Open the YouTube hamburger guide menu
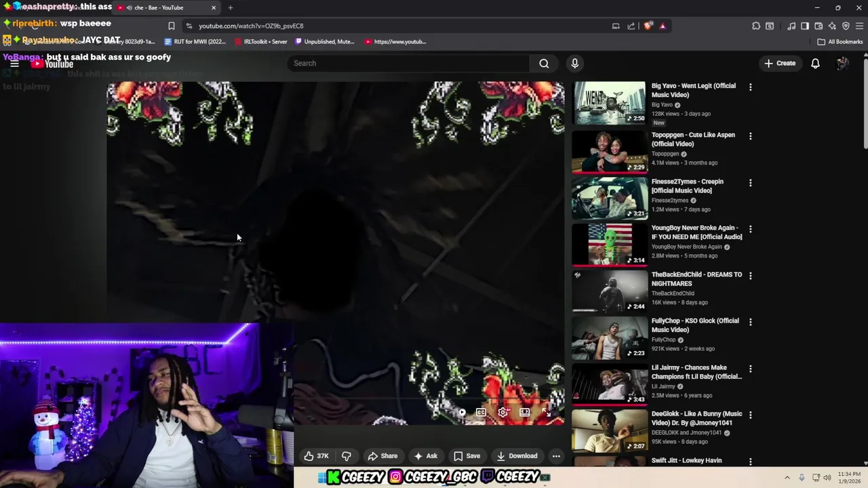Viewport: 868px width, 488px height. click(14, 64)
